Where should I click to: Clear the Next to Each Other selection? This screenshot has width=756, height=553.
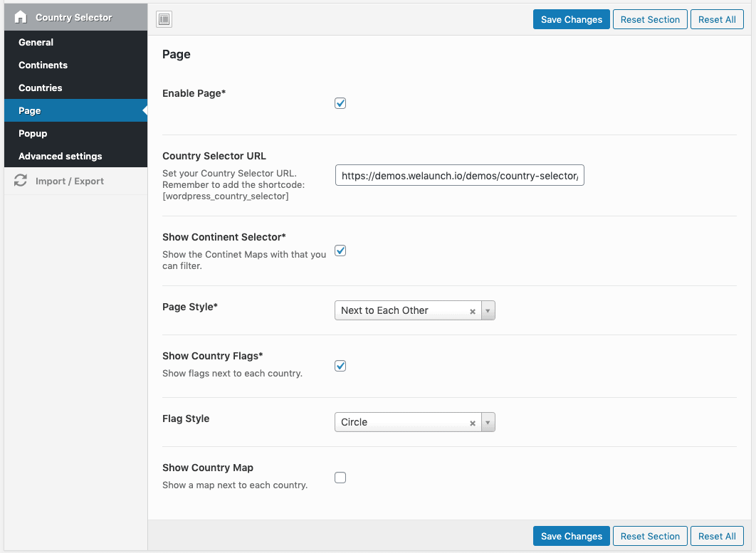[x=473, y=310]
